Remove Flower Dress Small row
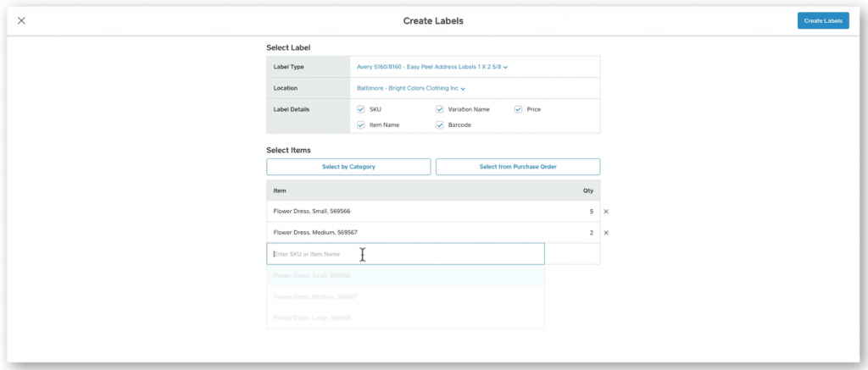The width and height of the screenshot is (868, 370). 606,211
